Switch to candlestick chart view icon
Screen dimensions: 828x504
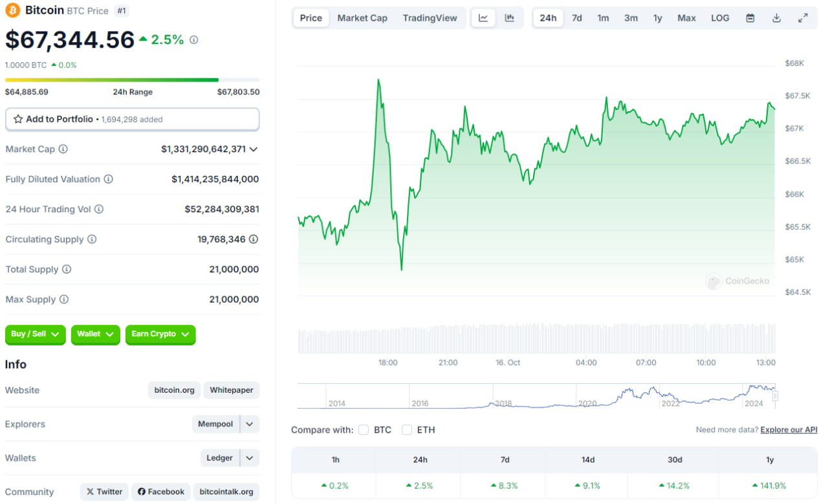[510, 18]
